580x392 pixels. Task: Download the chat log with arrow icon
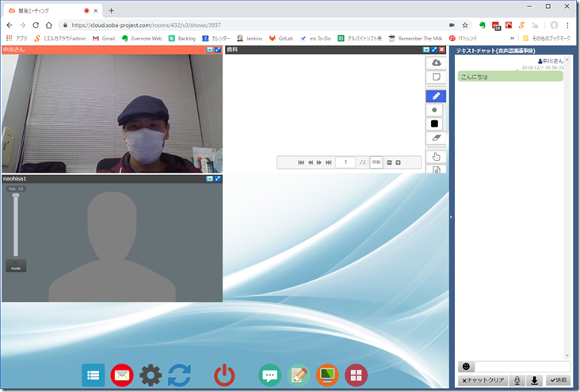(x=535, y=380)
